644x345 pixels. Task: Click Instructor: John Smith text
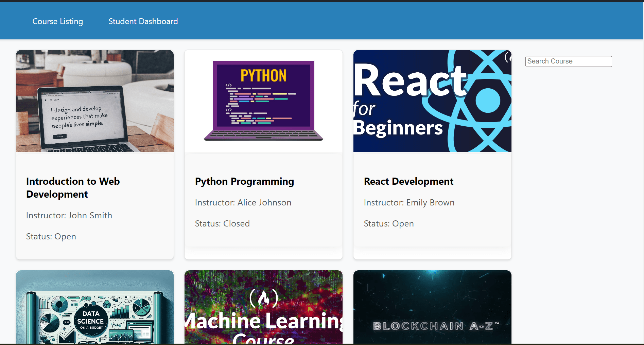(x=69, y=215)
